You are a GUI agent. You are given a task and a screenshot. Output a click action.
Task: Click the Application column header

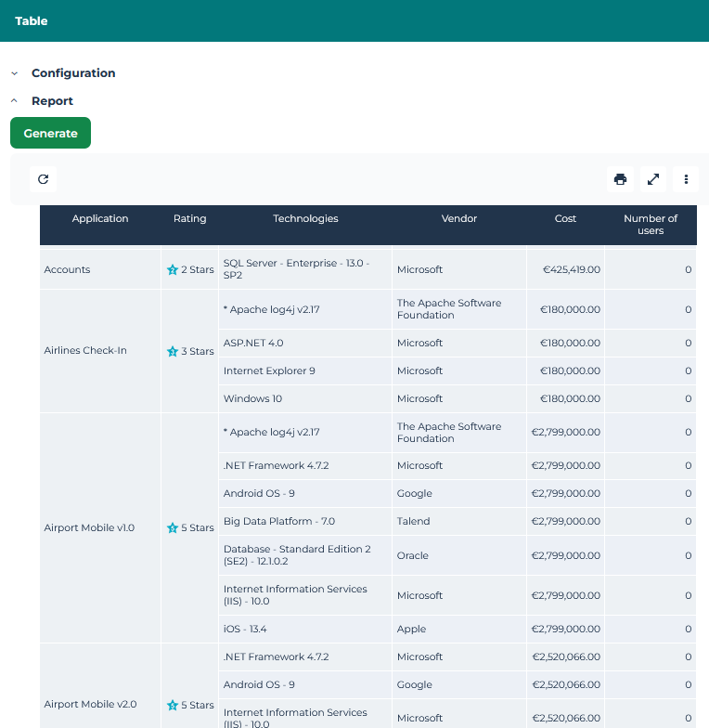[100, 219]
